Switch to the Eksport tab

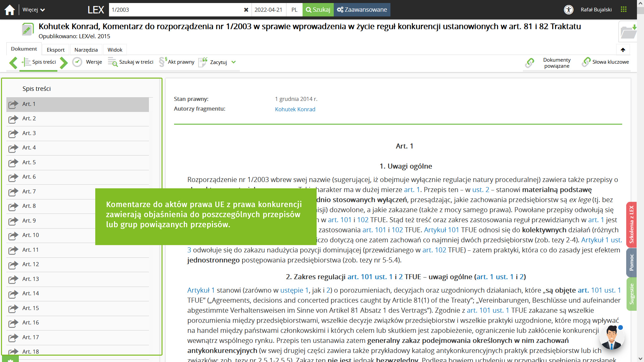coord(56,50)
